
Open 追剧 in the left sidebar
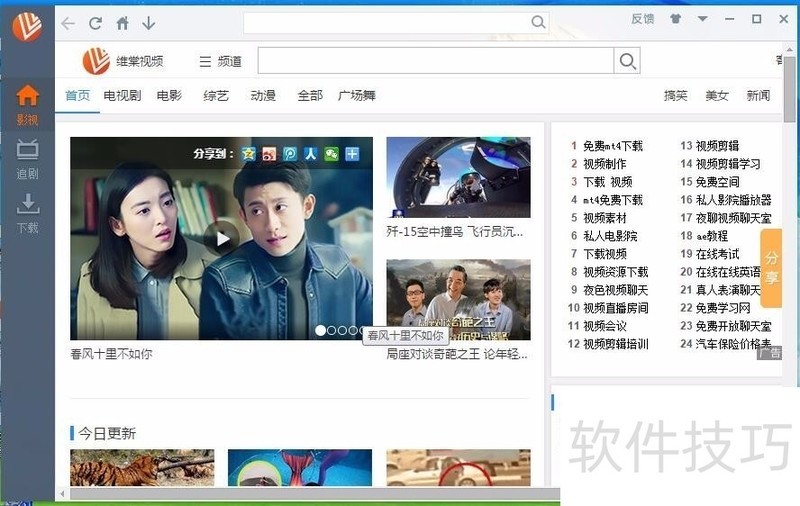27,160
